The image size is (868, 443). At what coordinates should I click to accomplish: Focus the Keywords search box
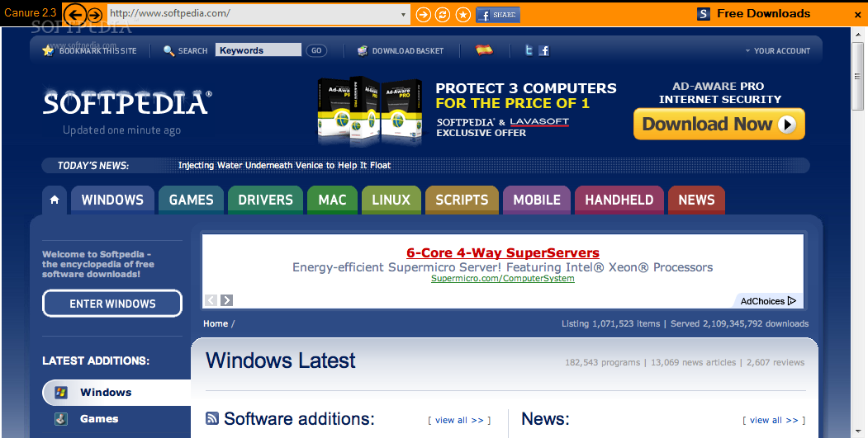pyautogui.click(x=258, y=50)
